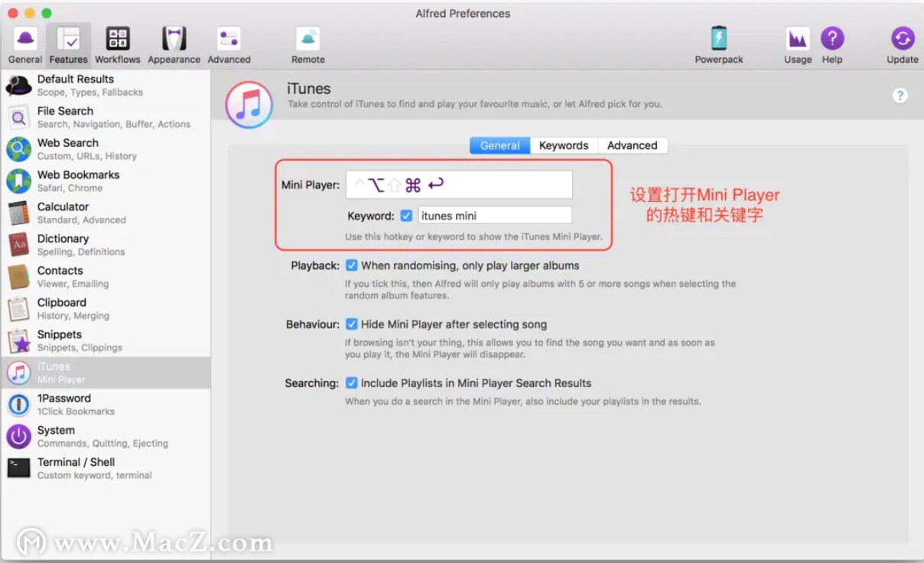Open the Usage chart icon

(798, 38)
